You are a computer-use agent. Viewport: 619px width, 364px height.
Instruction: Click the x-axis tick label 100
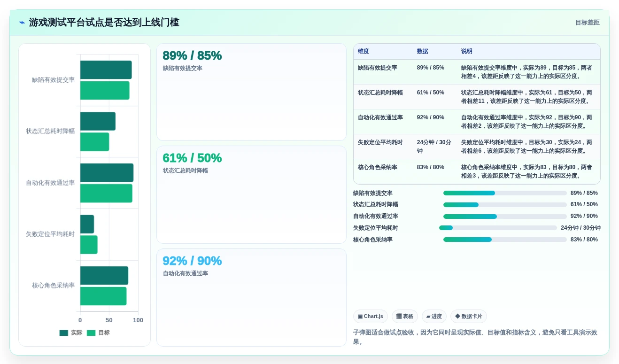[138, 320]
